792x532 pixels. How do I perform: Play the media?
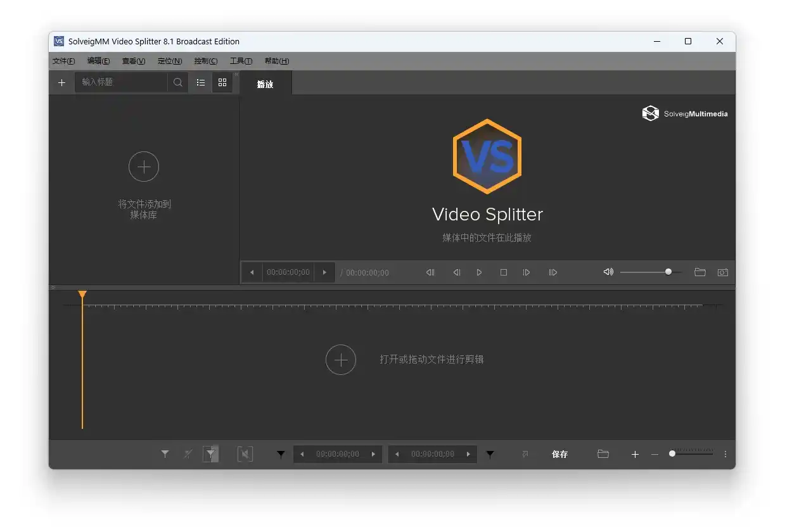click(480, 272)
